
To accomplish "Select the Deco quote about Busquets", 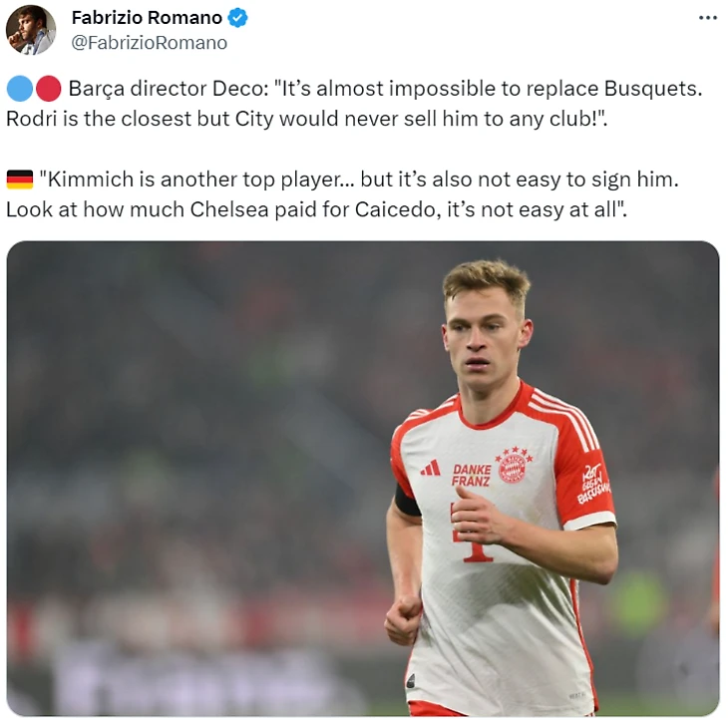I will pos(354,104).
